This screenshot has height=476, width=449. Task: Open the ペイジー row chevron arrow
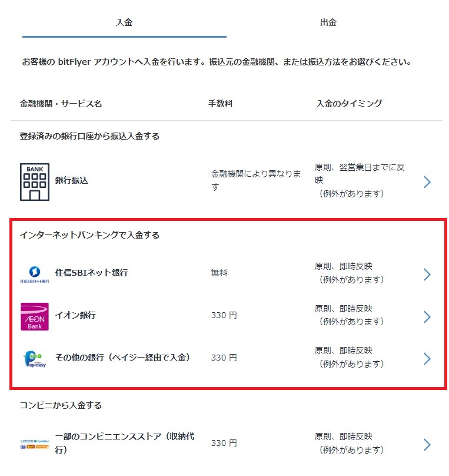click(x=427, y=359)
